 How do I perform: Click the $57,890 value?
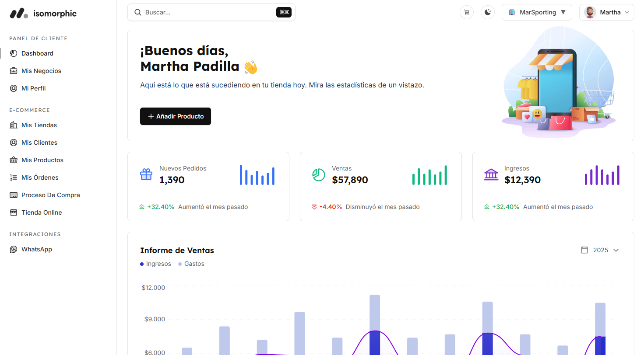tap(350, 180)
